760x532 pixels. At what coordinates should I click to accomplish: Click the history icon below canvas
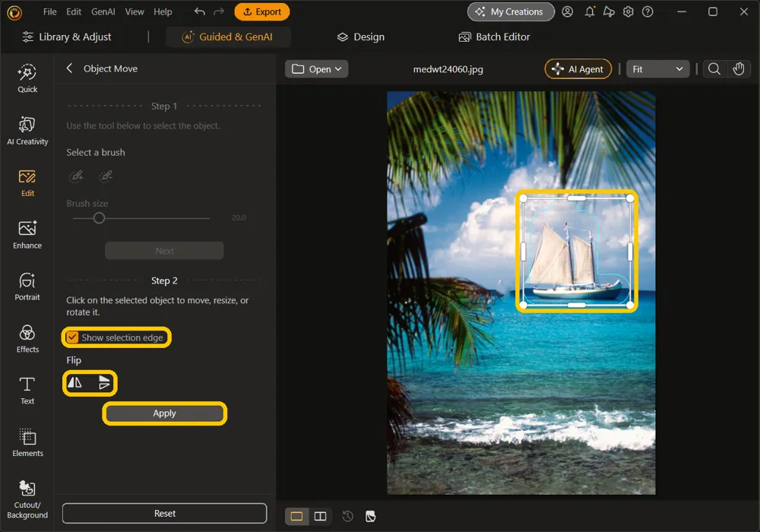(347, 516)
